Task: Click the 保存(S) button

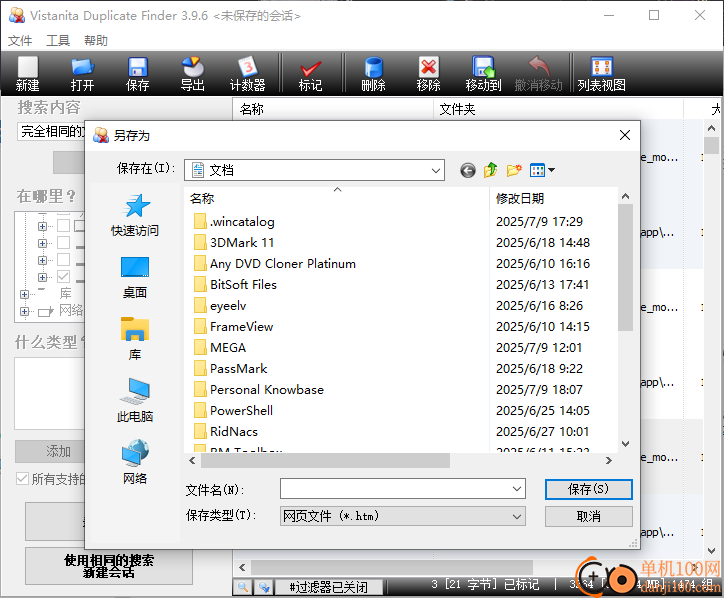Action: click(x=588, y=489)
